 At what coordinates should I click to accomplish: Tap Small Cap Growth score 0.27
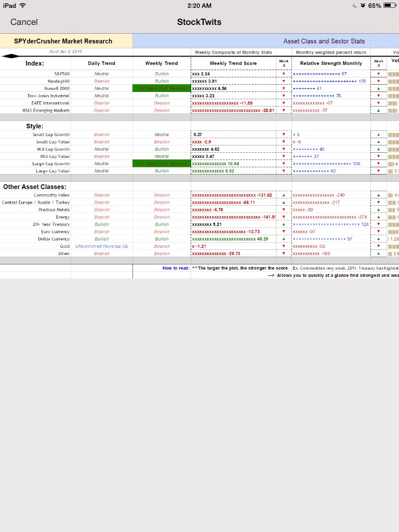(x=198, y=135)
